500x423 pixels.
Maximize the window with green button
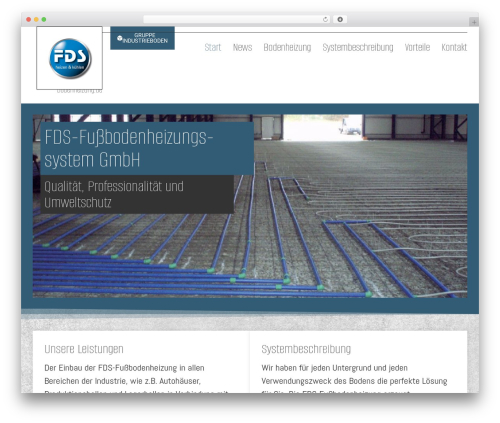[44, 19]
